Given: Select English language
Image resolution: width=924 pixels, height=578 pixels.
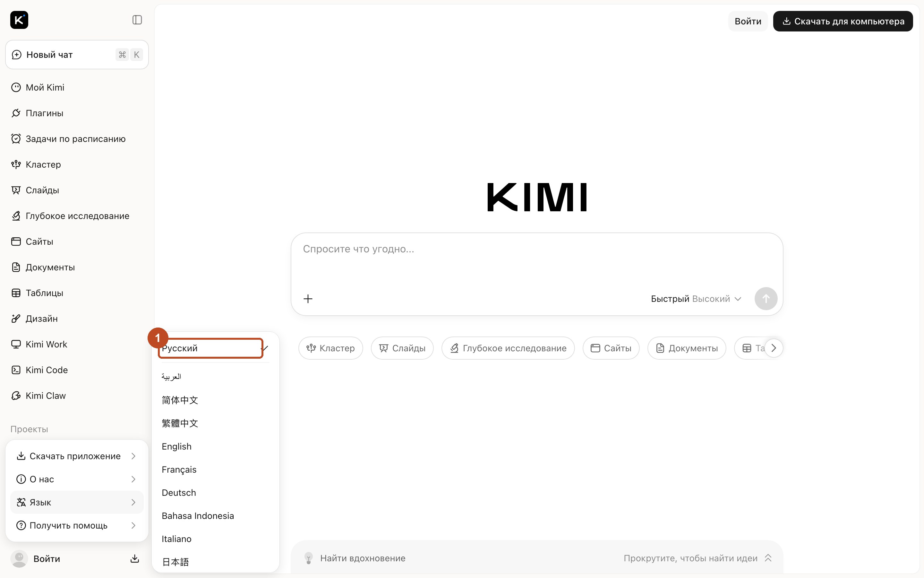Looking at the screenshot, I should 215,446.
